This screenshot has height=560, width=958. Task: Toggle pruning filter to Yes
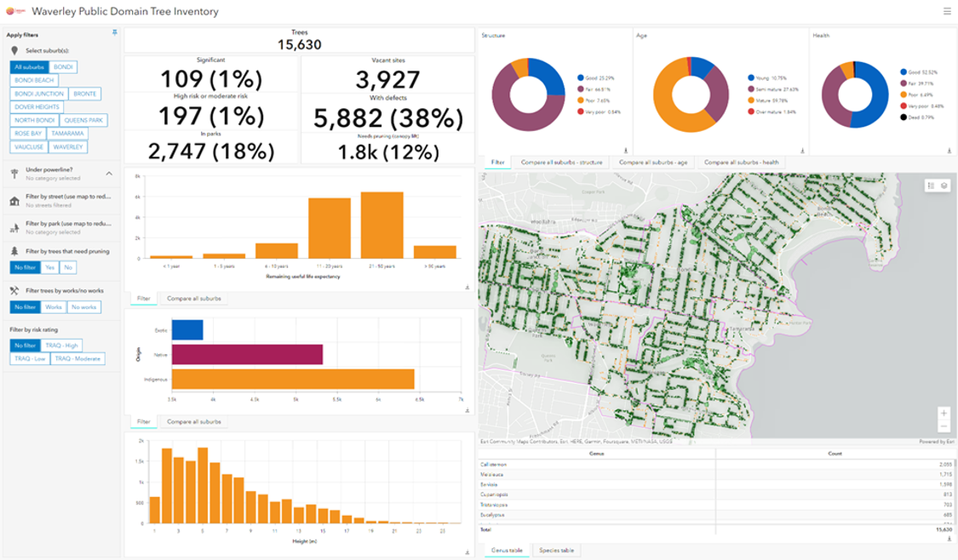coord(50,267)
